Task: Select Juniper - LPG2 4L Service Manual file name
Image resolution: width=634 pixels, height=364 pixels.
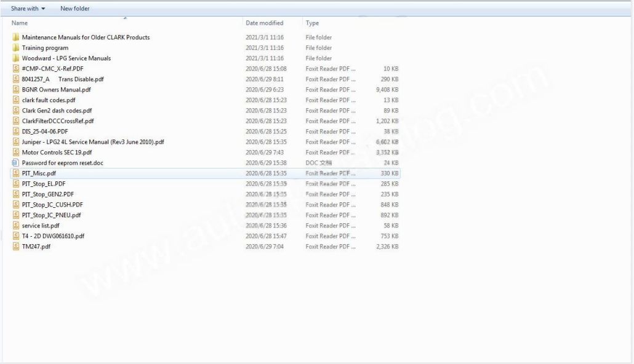Action: pos(93,142)
